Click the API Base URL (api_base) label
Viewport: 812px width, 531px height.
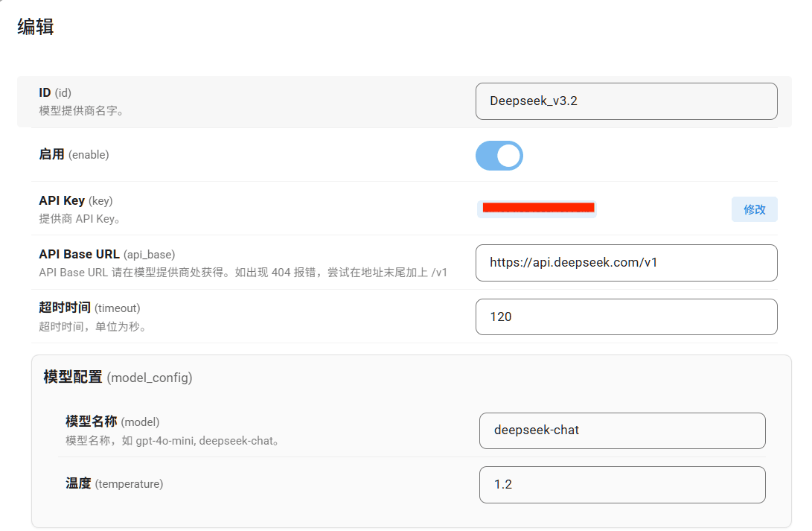click(106, 255)
